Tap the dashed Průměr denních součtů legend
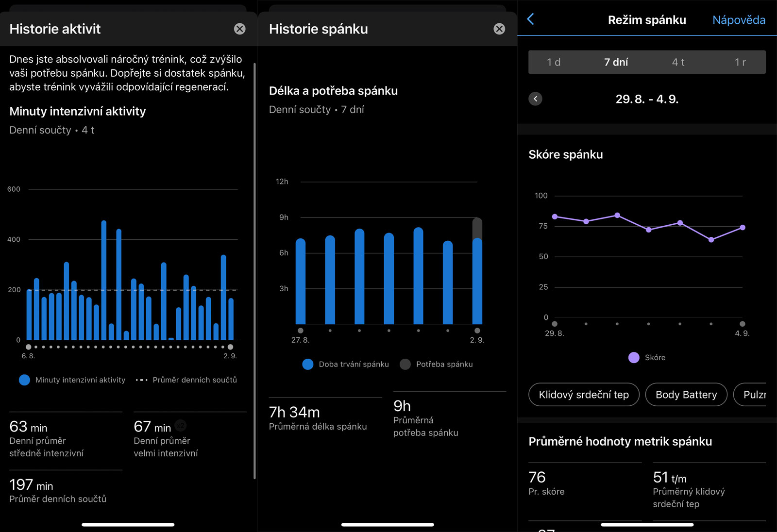Viewport: 777px width, 532px height. 142,380
